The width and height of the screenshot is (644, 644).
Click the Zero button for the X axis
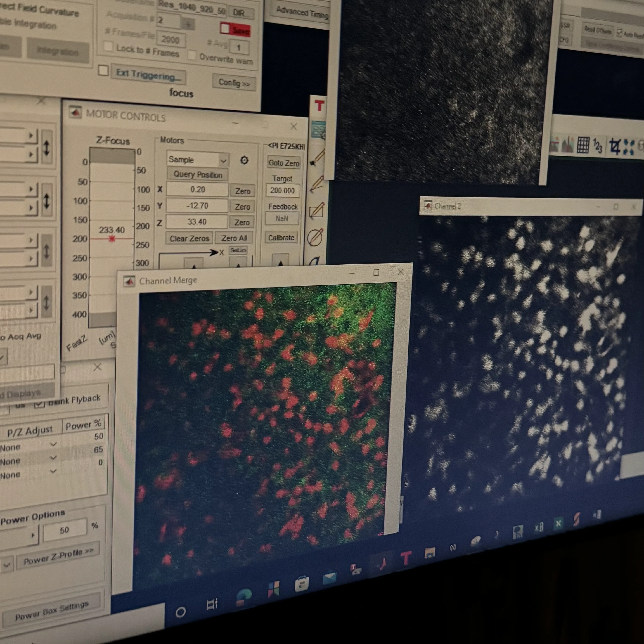coord(243,191)
